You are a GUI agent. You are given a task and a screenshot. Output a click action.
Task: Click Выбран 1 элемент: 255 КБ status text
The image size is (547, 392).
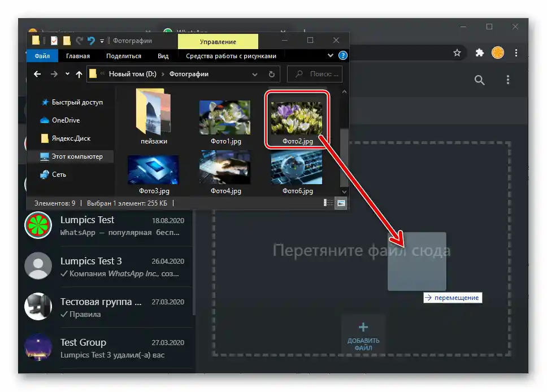pyautogui.click(x=127, y=203)
